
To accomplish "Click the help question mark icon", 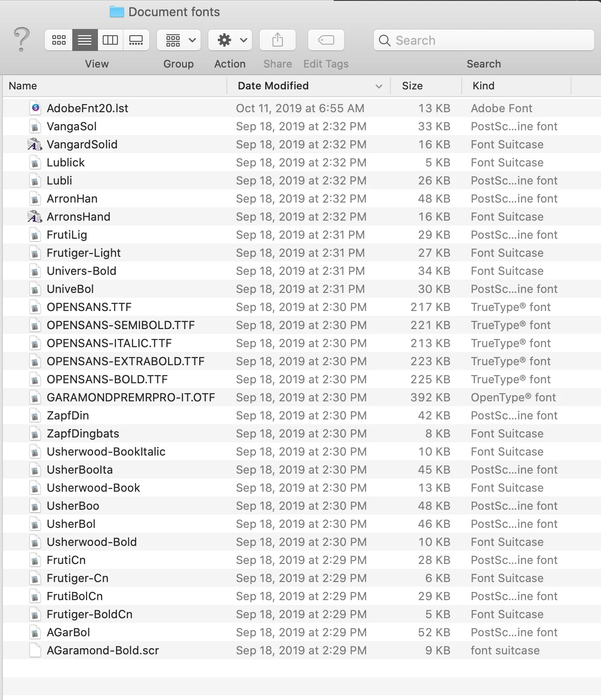I will click(x=21, y=40).
